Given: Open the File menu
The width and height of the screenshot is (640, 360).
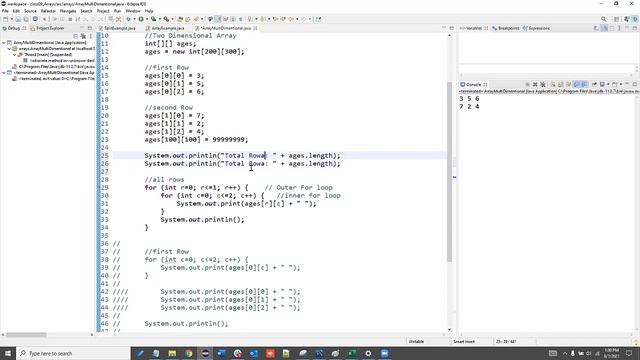Looking at the screenshot, I should [5, 11].
